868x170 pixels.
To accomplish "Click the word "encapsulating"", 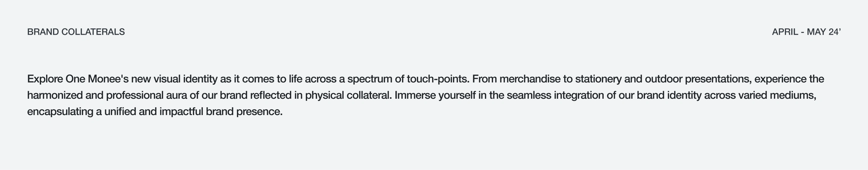I will 60,112.
